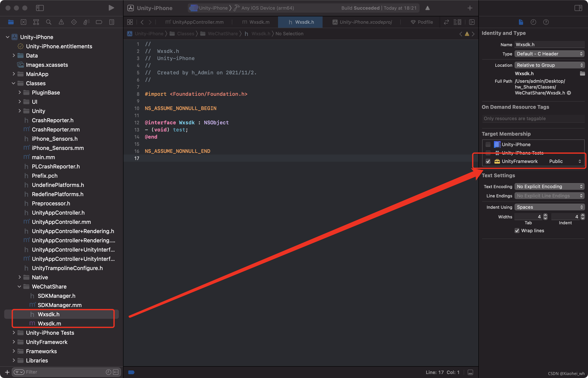Click the filter search field
Viewport: 588px width, 378px height.
pyautogui.click(x=66, y=371)
